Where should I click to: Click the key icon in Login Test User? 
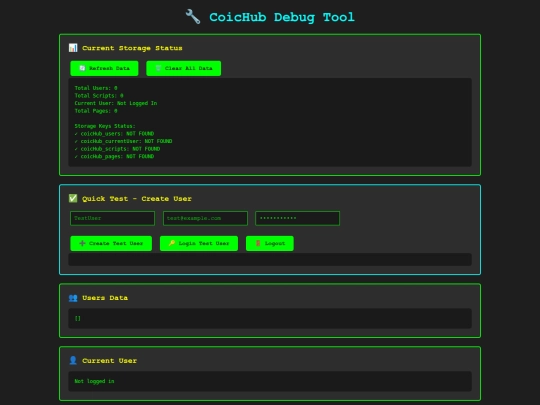coord(172,243)
